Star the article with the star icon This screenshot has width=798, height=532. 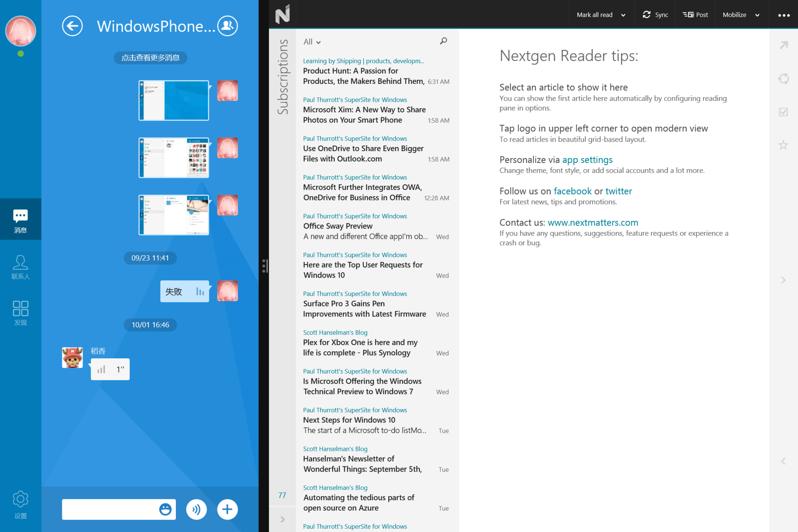[x=784, y=145]
